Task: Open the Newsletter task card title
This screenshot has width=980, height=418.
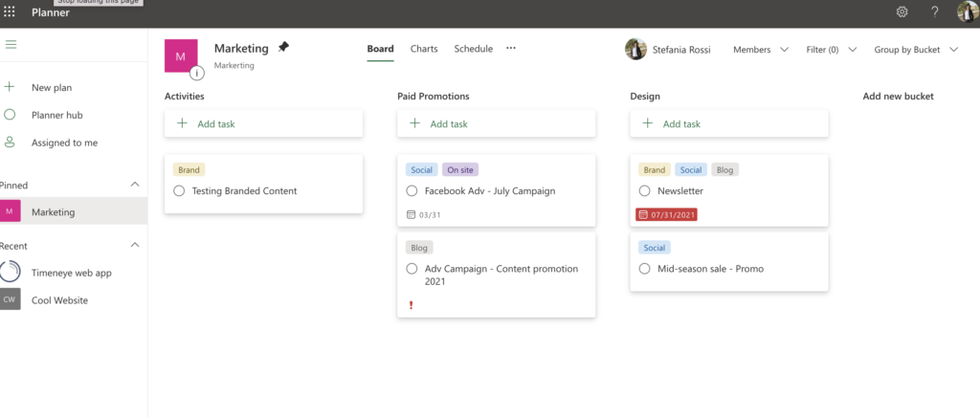Action: click(680, 190)
